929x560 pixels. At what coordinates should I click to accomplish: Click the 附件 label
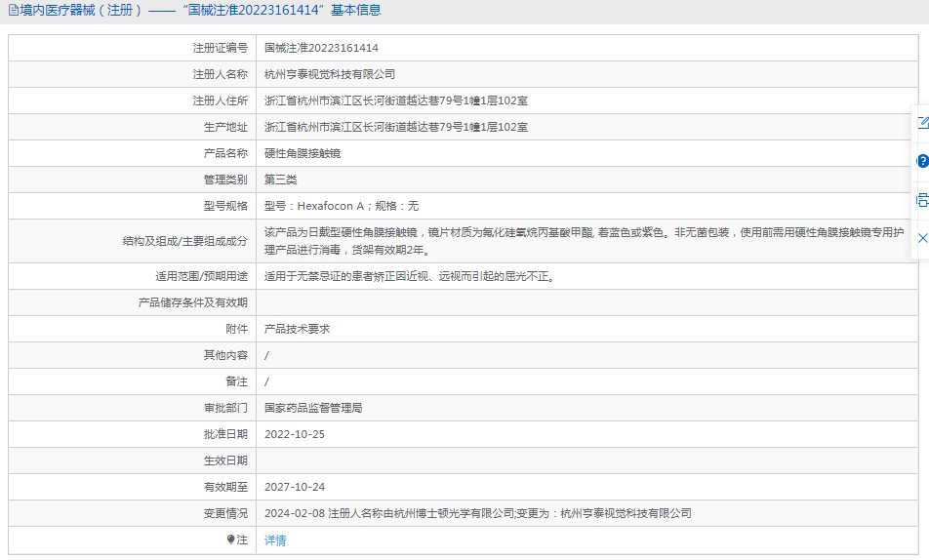pos(237,329)
